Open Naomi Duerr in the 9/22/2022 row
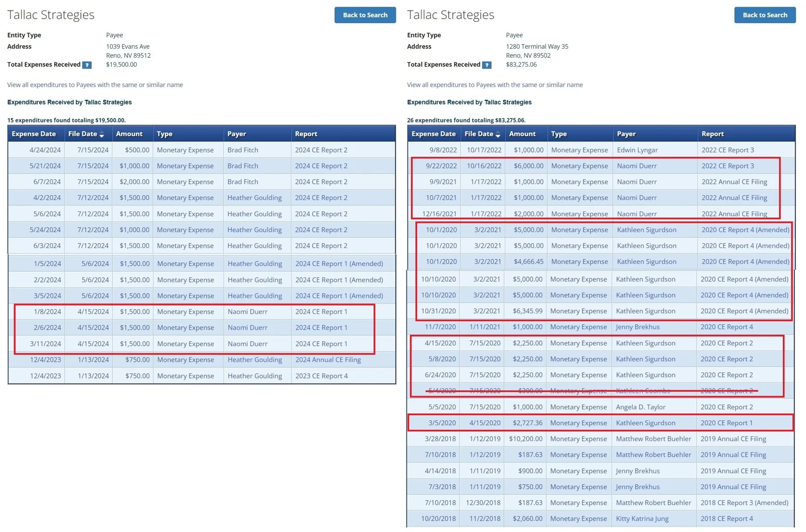806x532 pixels. coord(637,166)
